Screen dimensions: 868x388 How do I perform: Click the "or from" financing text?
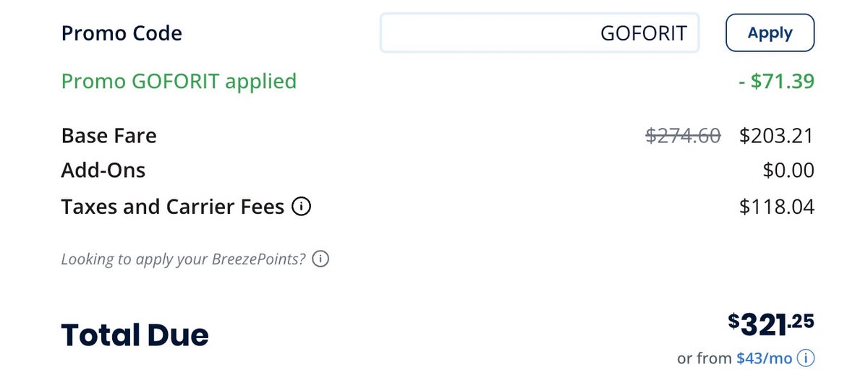click(705, 358)
